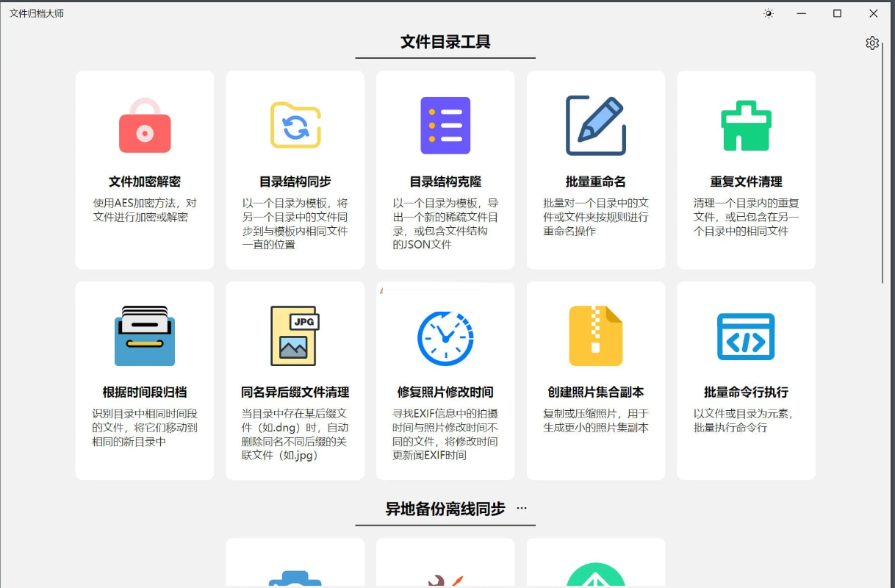Open settings via the gear icon
This screenshot has height=588, width=895.
click(872, 43)
